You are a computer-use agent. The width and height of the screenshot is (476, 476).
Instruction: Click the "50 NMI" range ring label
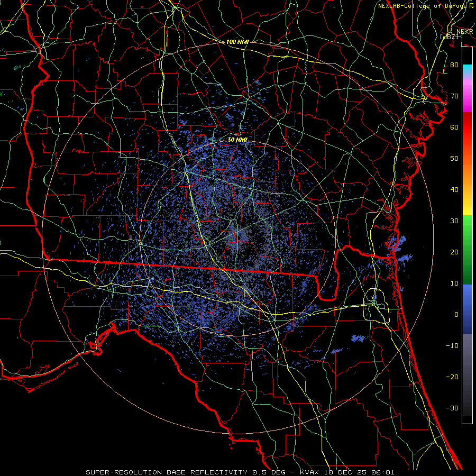pos(237,140)
